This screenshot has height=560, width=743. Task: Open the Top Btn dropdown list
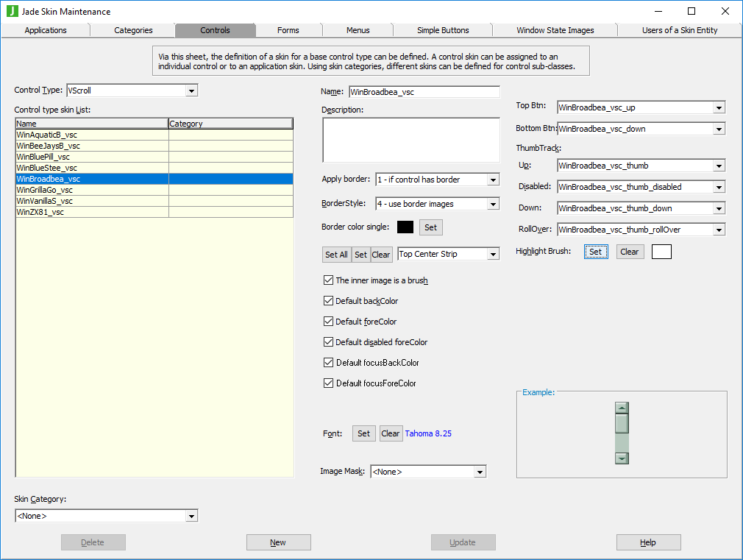pos(719,107)
